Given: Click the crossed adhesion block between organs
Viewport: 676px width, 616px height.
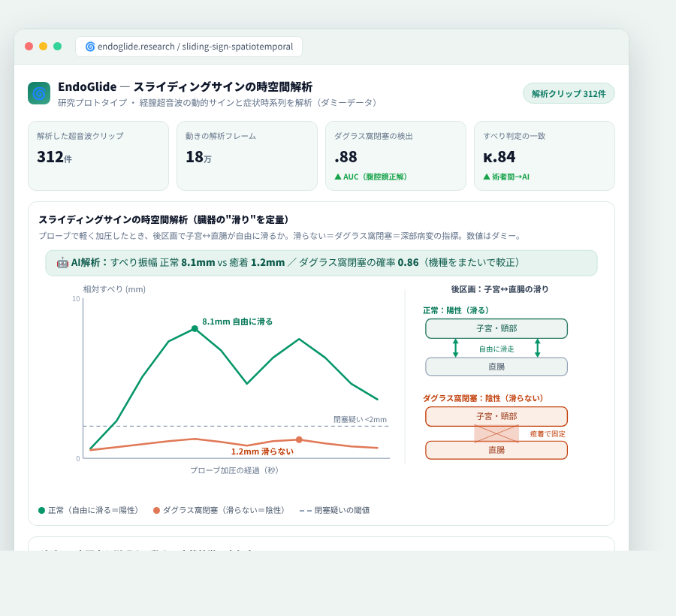Looking at the screenshot, I should [496, 433].
